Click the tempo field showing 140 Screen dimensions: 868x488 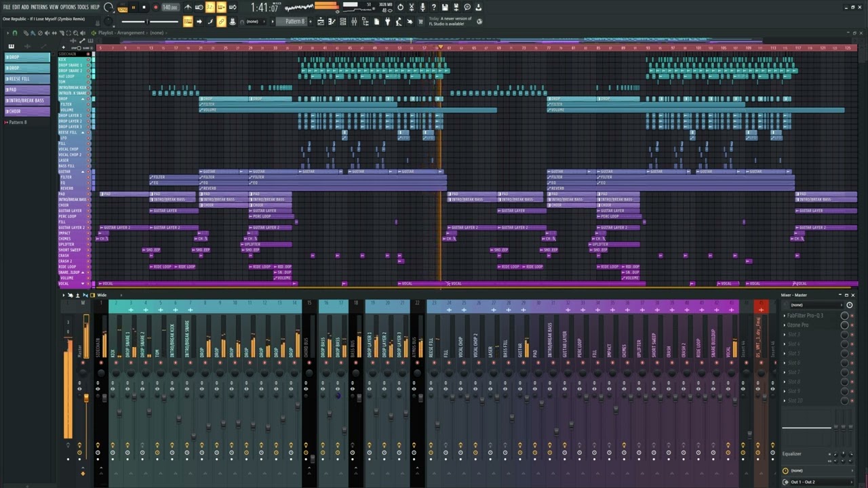170,7
